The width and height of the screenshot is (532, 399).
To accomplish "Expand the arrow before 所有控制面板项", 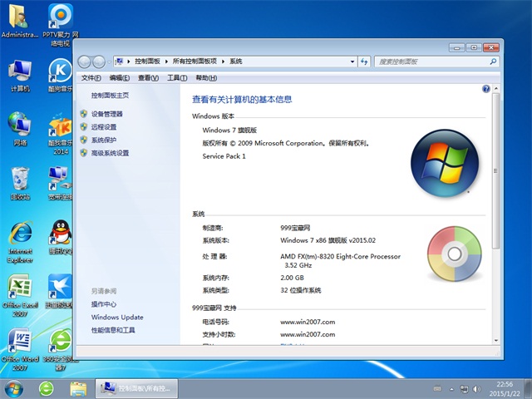I will [x=166, y=62].
